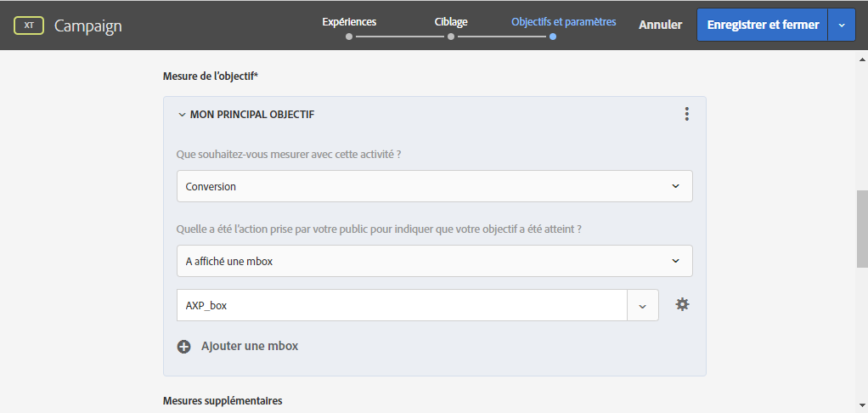
Task: Click the vertical page scrollbar thumb
Action: (862, 229)
